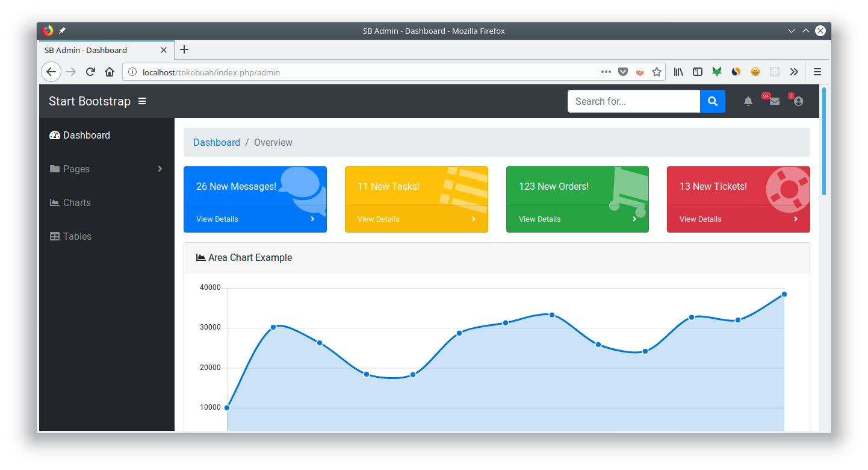Open Firefox library icon
The width and height of the screenshot is (868, 470).
coord(678,72)
